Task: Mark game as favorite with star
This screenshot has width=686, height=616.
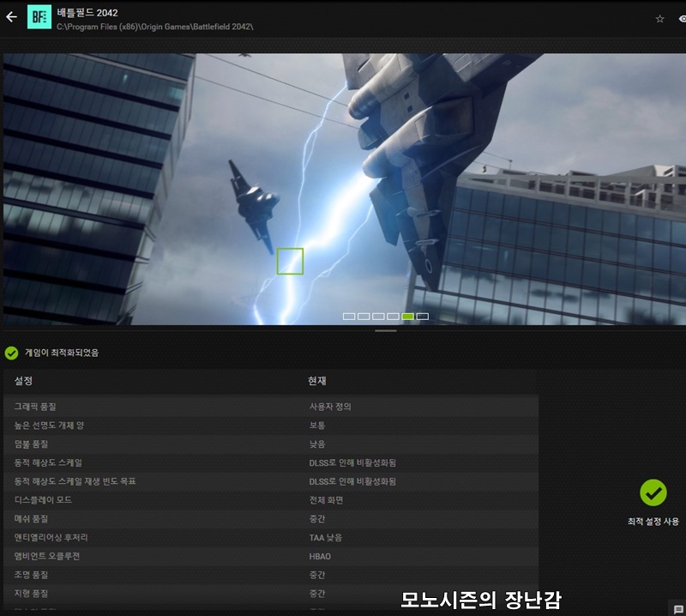Action: tap(659, 19)
